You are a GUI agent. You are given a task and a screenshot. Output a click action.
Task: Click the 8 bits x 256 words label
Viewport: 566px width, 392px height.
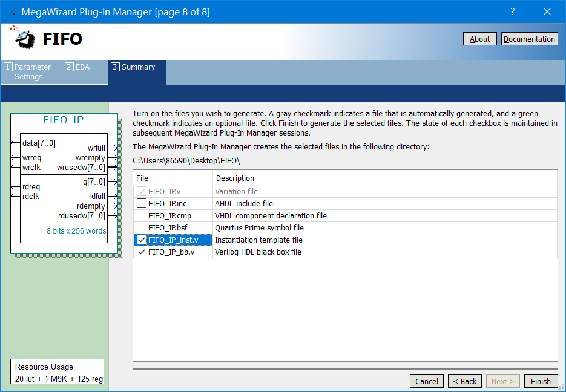[x=76, y=231]
